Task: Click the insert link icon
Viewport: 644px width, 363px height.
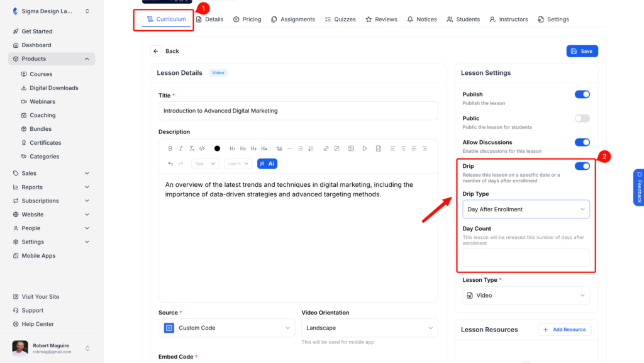Action: point(326,148)
